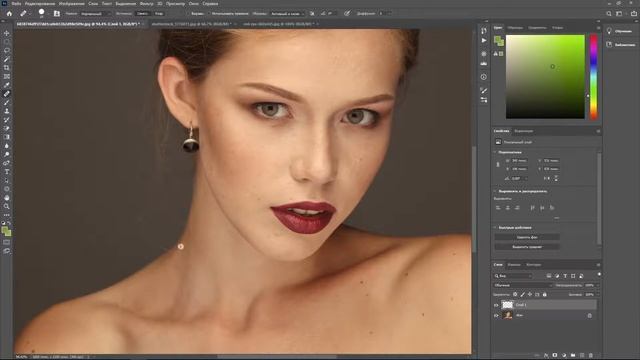This screenshot has width=640, height=360.
Task: Select the Rectangular Marquee tool
Action: coord(7,42)
